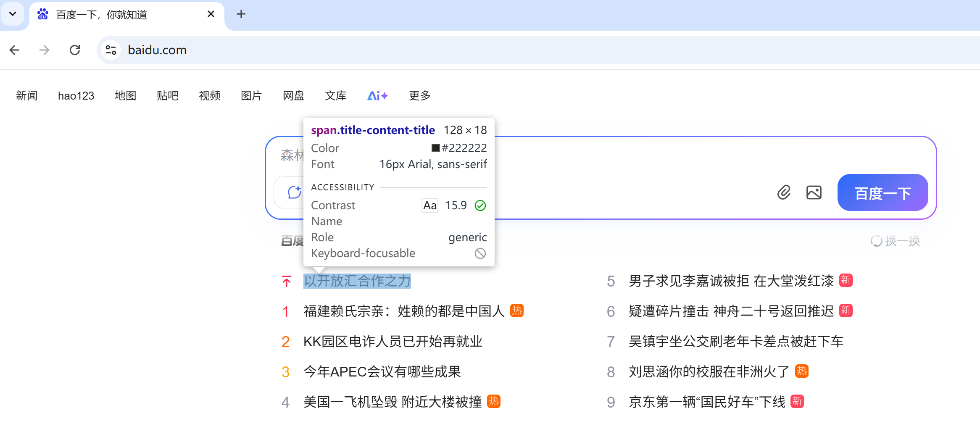Open the 地图 link

point(126,96)
